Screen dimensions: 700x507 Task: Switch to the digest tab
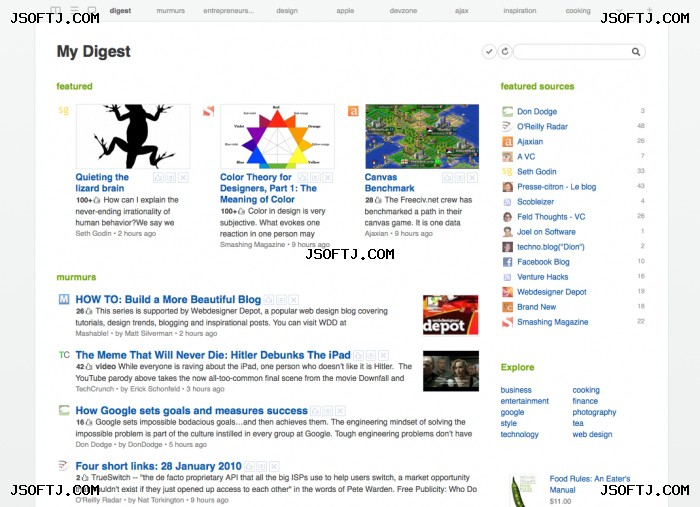[x=121, y=11]
